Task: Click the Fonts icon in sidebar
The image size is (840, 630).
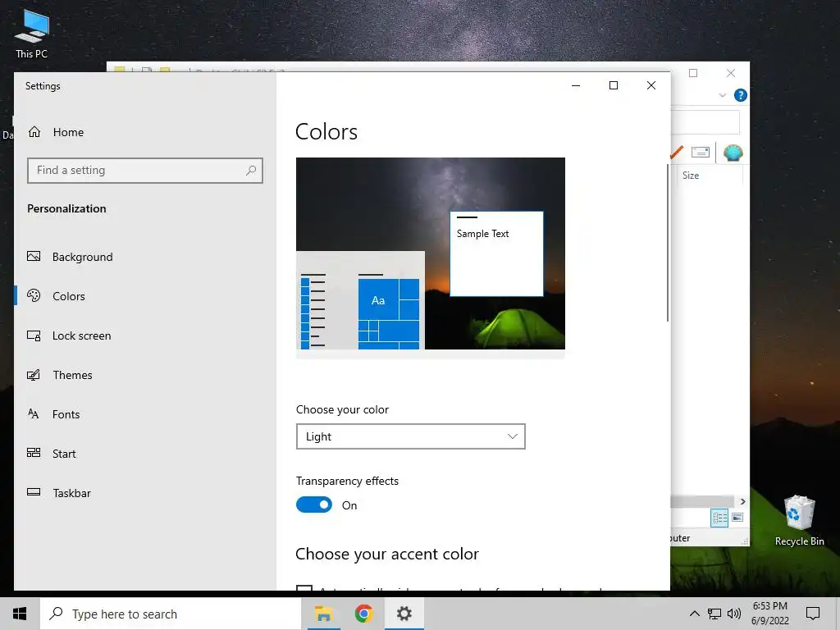Action: (x=33, y=413)
